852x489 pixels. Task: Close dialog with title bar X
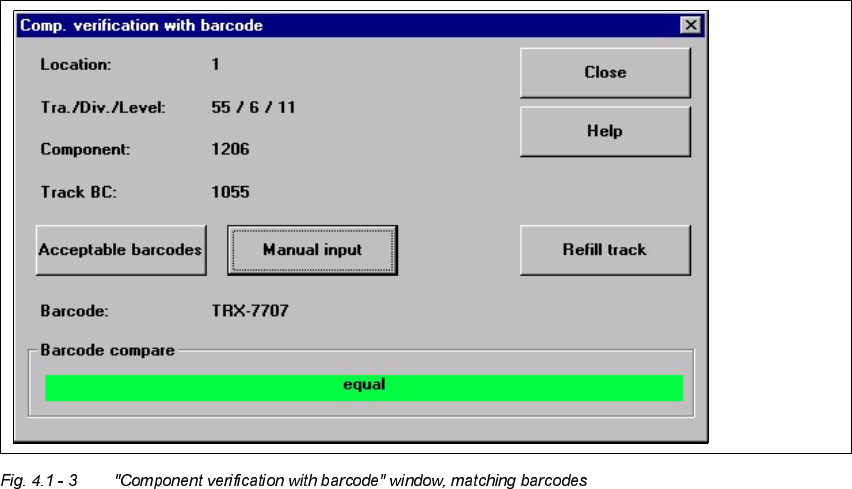691,25
